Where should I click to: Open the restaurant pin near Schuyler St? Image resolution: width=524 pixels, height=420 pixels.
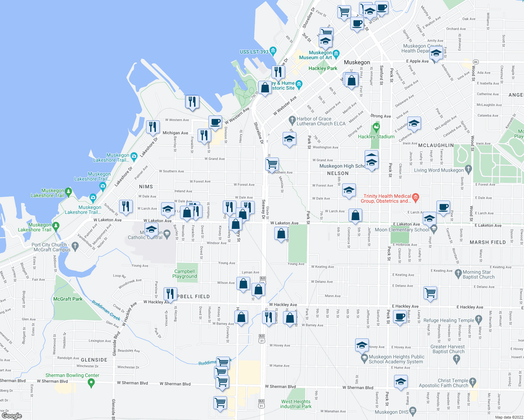coord(126,208)
